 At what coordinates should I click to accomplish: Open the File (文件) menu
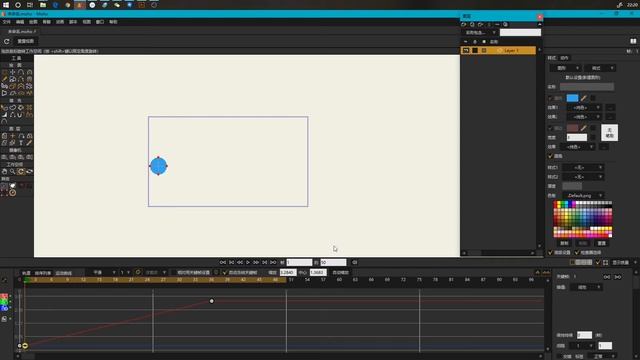tap(7, 22)
